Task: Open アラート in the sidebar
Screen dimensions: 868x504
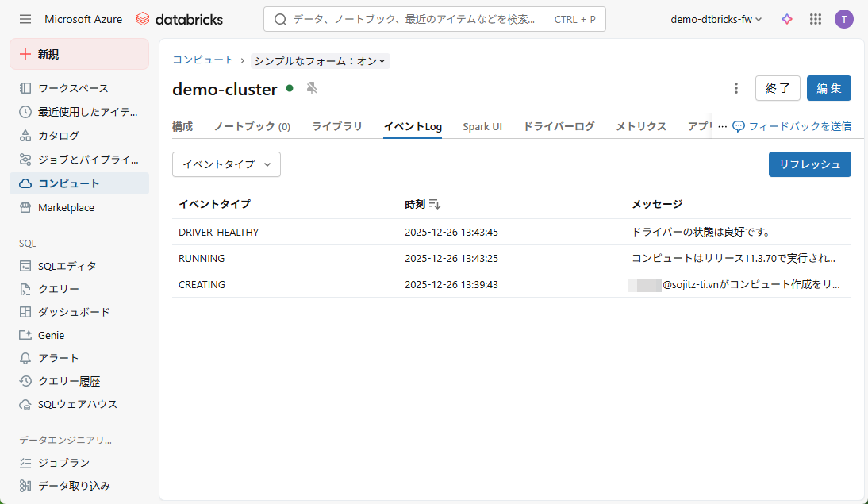Action: click(x=59, y=358)
